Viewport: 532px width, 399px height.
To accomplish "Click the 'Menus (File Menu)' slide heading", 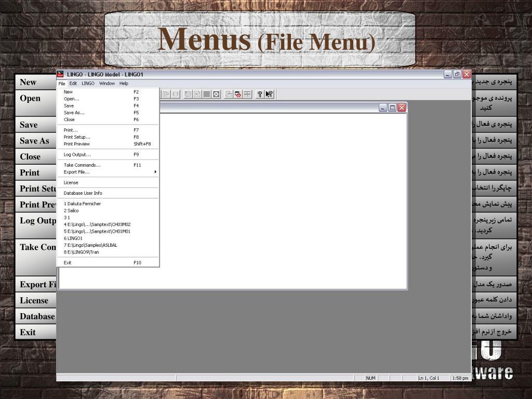I will [x=267, y=39].
